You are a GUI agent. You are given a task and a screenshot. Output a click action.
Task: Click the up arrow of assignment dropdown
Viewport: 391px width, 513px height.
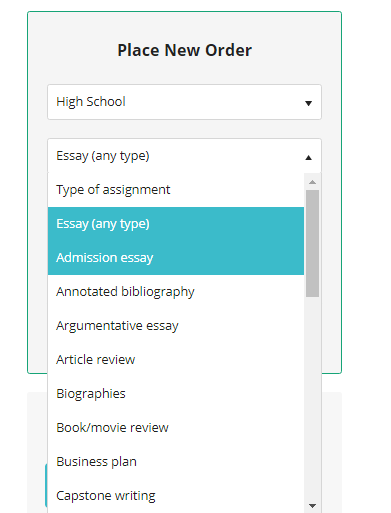308,157
